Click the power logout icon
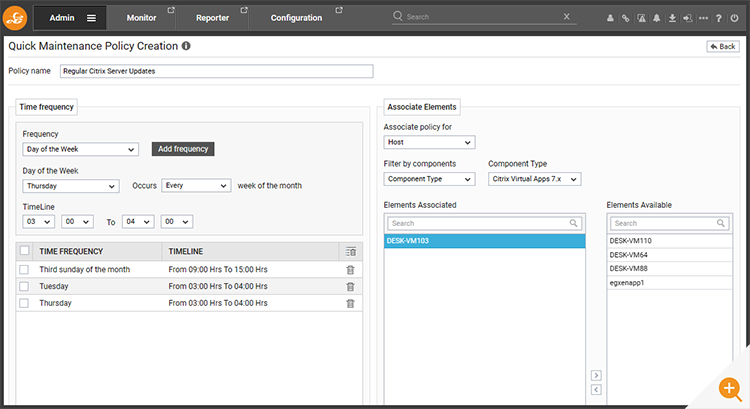 click(734, 18)
